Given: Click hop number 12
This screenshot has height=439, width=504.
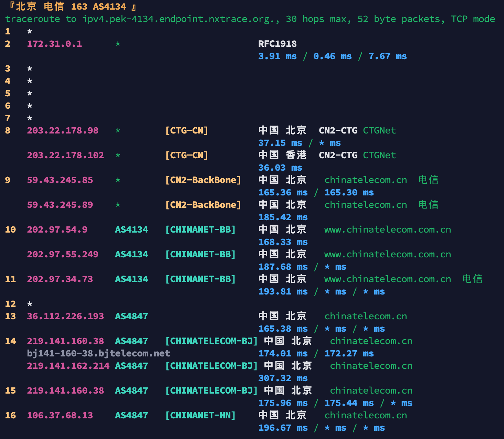Looking at the screenshot, I should [10, 304].
